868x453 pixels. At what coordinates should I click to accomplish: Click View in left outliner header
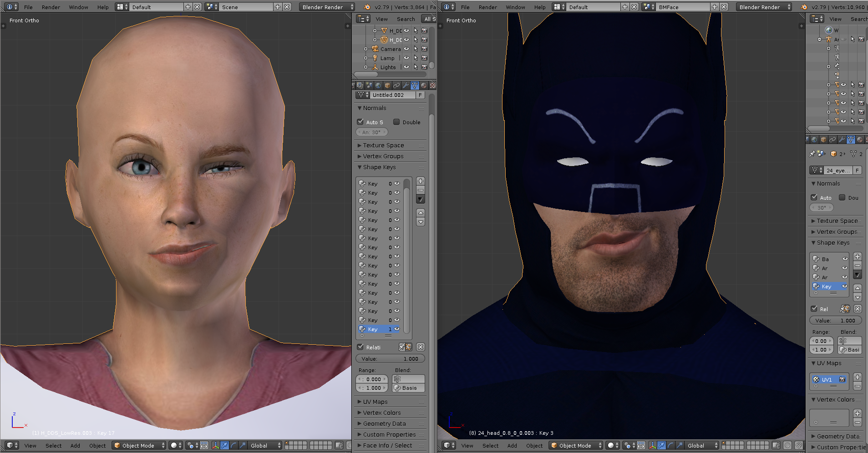tap(381, 19)
